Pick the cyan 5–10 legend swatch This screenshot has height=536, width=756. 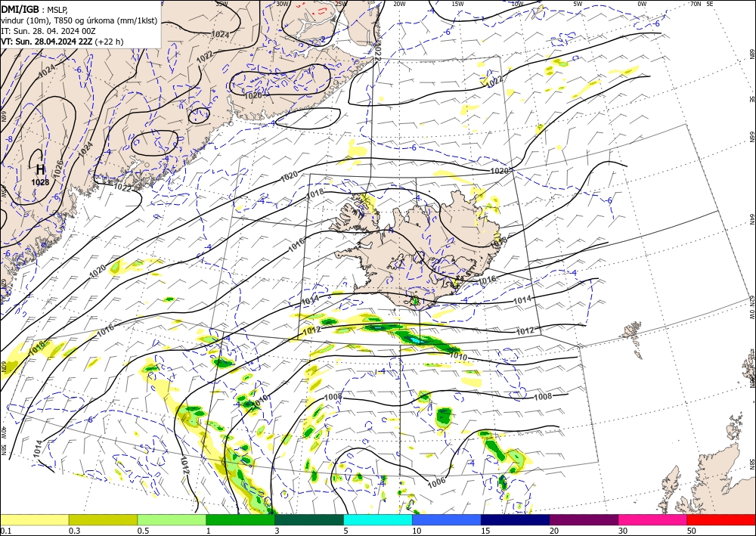click(x=378, y=519)
